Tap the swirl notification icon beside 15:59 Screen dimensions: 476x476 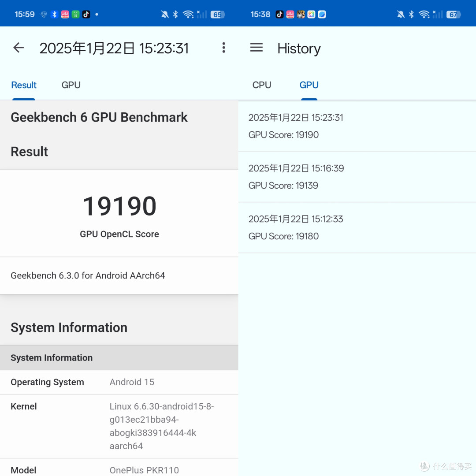(x=44, y=14)
